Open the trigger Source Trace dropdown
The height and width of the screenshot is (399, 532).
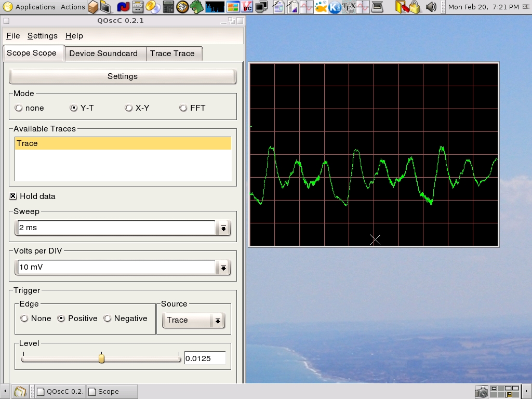coord(193,320)
